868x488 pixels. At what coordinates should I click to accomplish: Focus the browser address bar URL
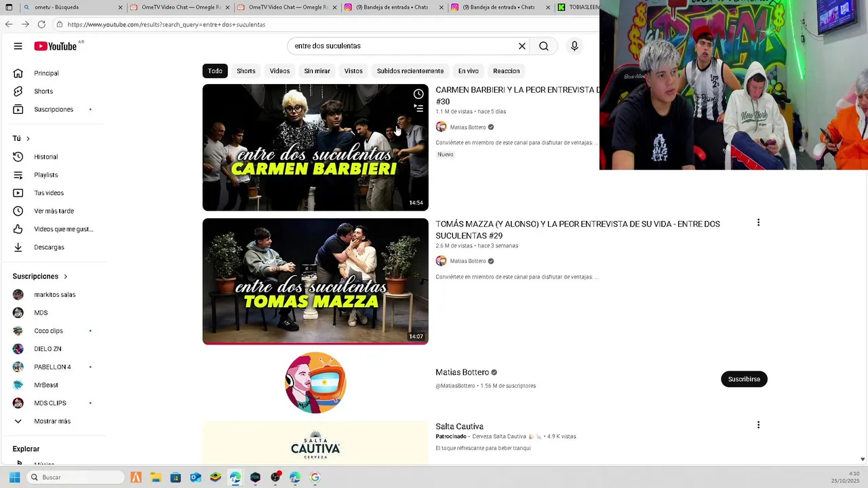[x=166, y=24]
